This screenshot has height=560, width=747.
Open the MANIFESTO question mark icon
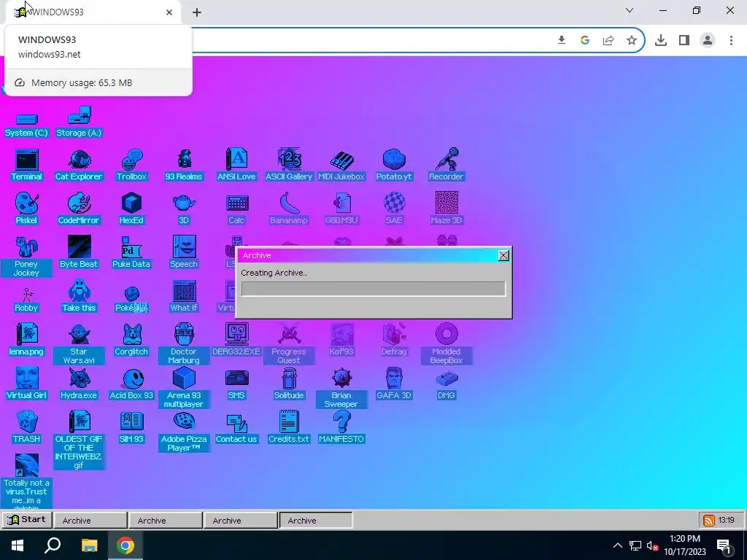[341, 427]
